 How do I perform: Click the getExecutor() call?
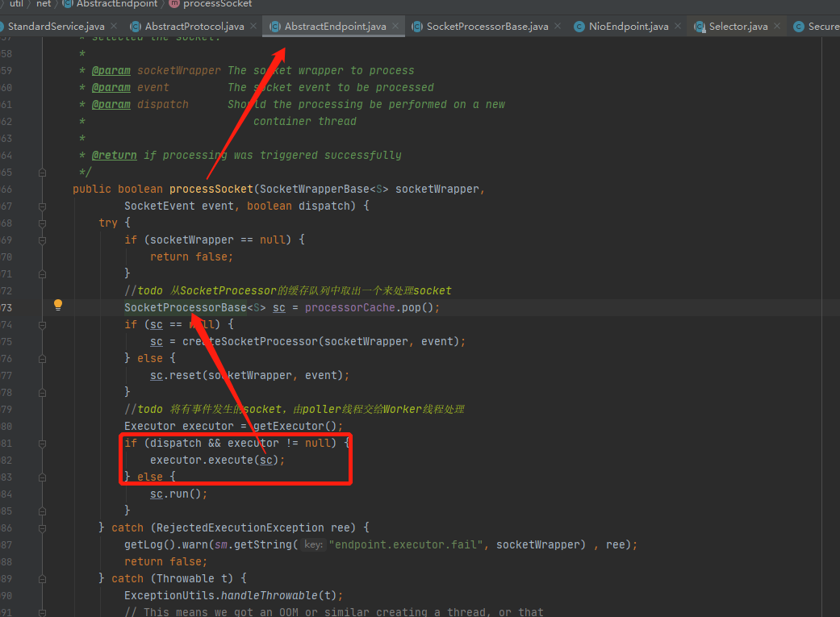coord(295,426)
